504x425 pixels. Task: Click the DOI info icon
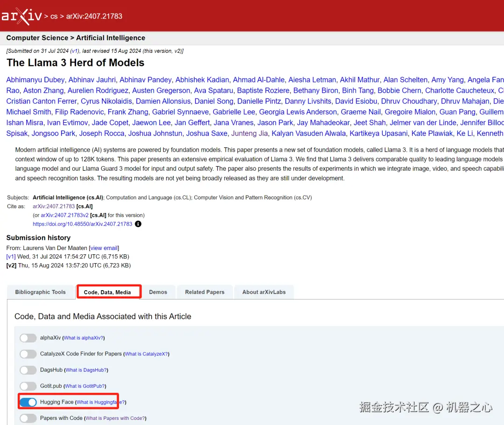138,224
